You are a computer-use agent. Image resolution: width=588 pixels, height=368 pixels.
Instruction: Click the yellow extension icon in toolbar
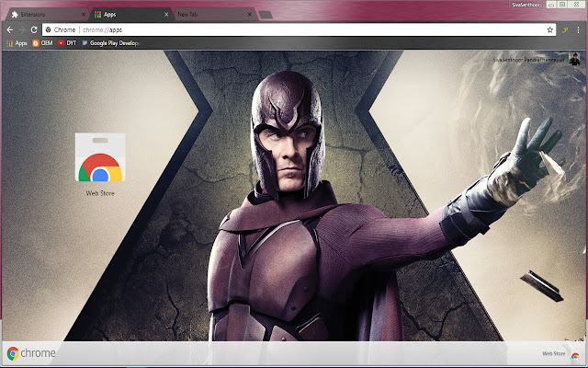[565, 29]
